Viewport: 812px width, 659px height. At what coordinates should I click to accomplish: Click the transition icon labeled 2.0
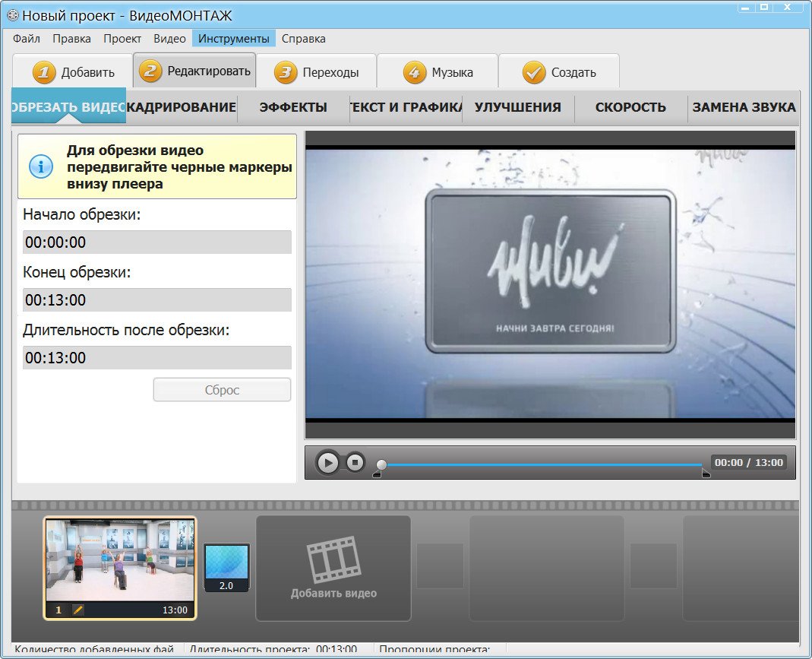(x=226, y=567)
